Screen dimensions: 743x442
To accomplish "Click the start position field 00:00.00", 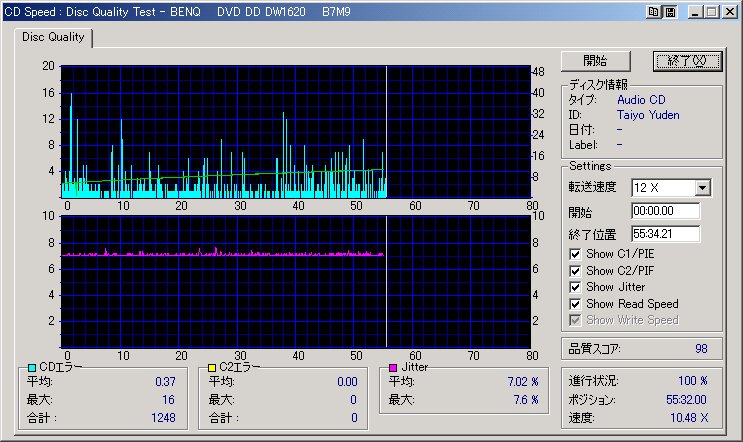I will click(665, 211).
